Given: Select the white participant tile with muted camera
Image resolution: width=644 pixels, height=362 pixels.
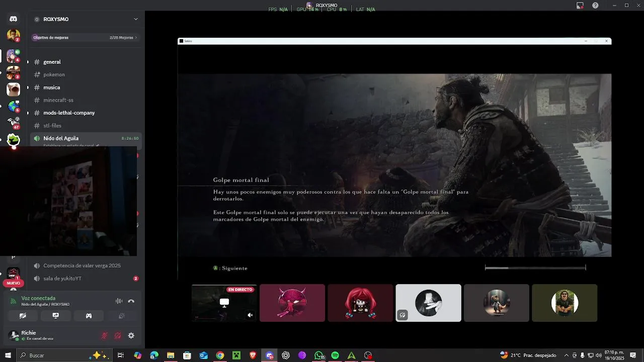Looking at the screenshot, I should pyautogui.click(x=428, y=303).
